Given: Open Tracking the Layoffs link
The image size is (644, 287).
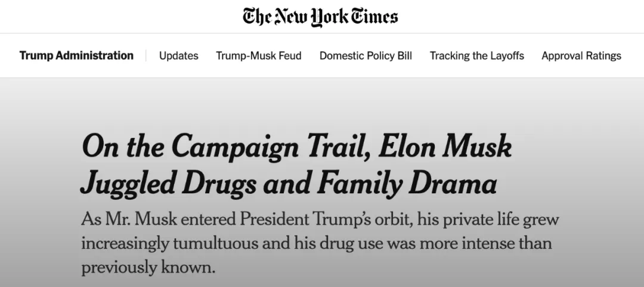Looking at the screenshot, I should pyautogui.click(x=477, y=55).
